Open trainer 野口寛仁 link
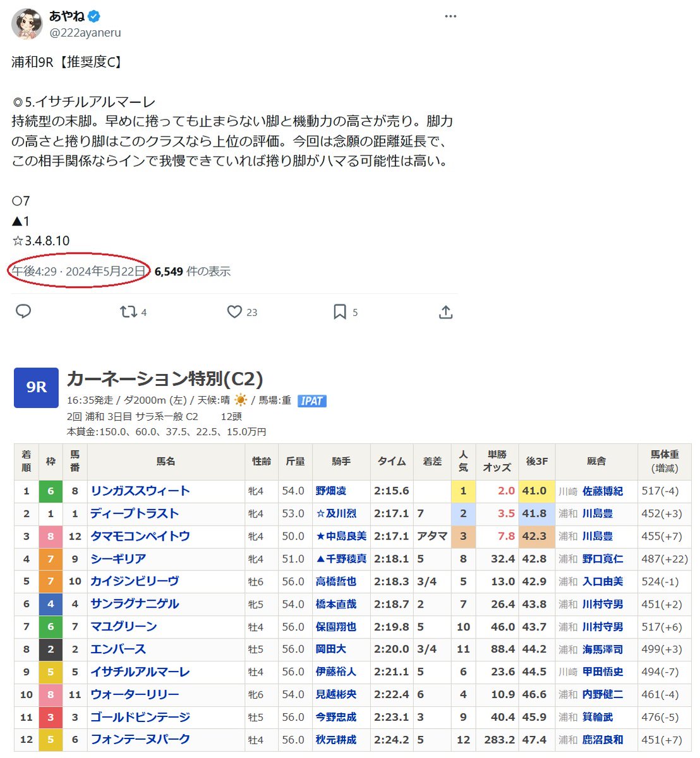Viewport: 700px width, 758px height. tap(603, 559)
